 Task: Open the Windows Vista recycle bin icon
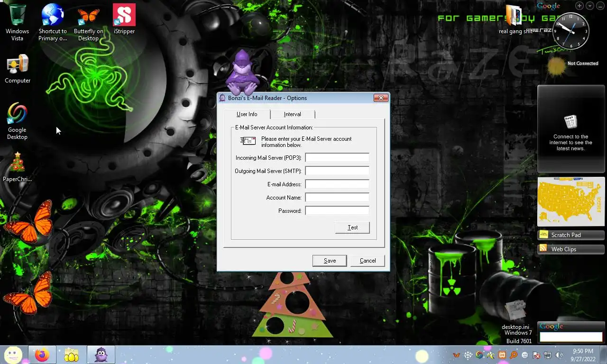[x=18, y=22]
